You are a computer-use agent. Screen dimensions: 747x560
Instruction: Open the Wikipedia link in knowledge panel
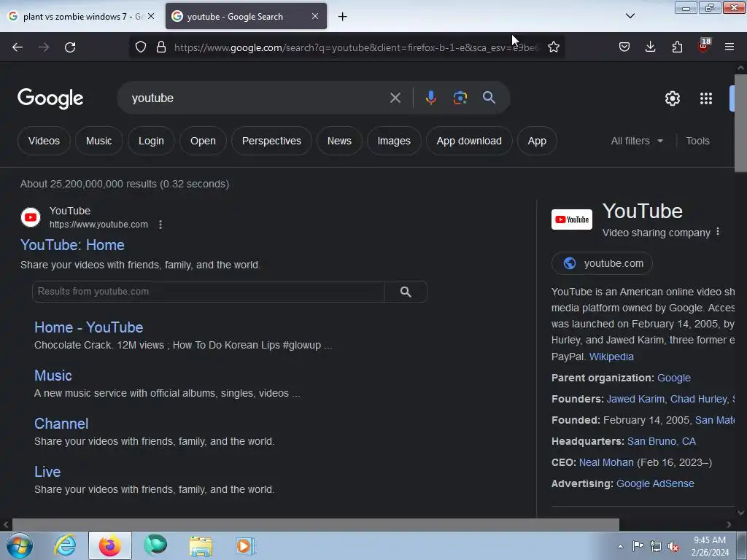click(x=611, y=357)
